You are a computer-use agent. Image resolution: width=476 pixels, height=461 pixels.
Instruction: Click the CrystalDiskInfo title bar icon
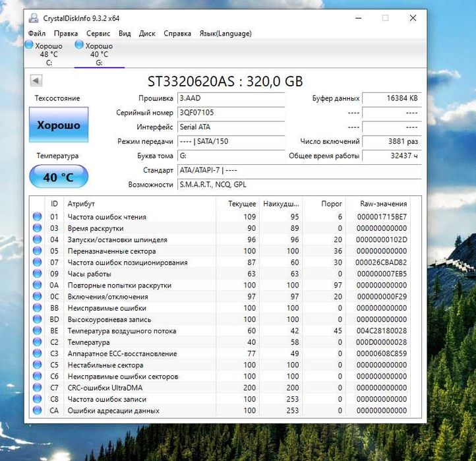pyautogui.click(x=34, y=18)
